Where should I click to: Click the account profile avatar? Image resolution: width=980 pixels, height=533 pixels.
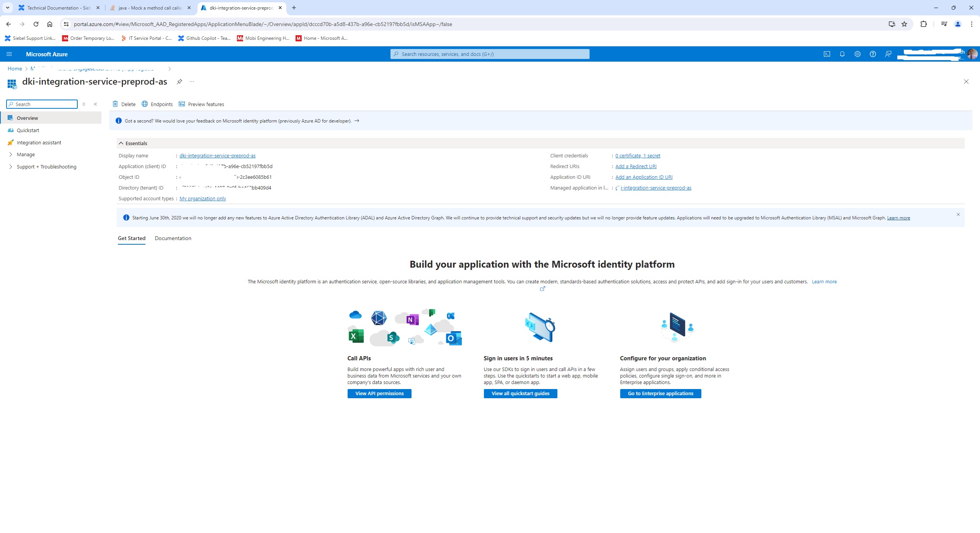pyautogui.click(x=972, y=54)
